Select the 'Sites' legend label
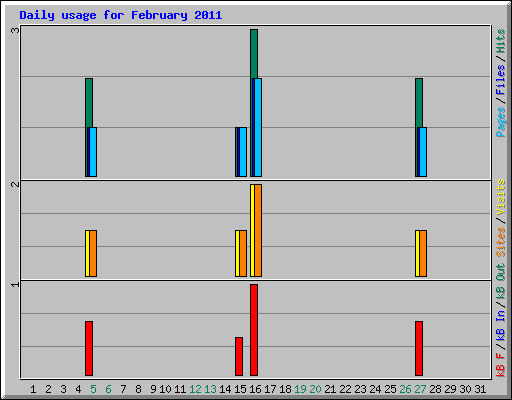This screenshot has height=400, width=512. click(501, 242)
